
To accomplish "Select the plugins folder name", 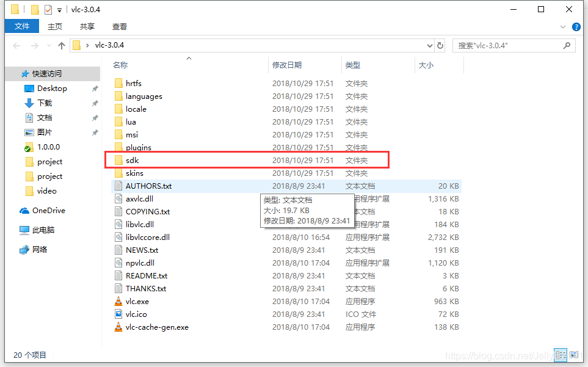I will coord(139,147).
